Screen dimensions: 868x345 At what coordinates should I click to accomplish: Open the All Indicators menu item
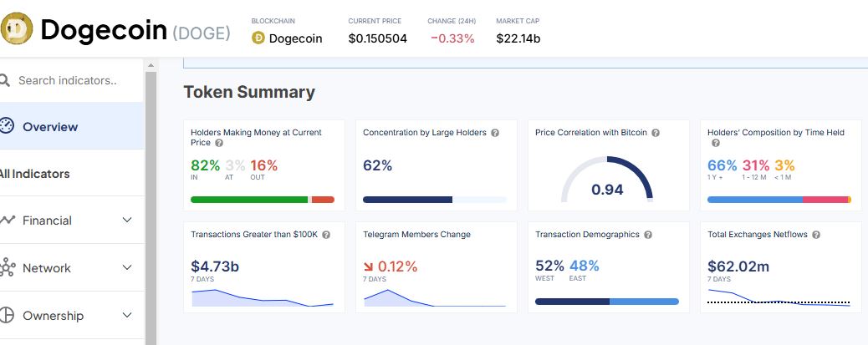tap(72, 173)
